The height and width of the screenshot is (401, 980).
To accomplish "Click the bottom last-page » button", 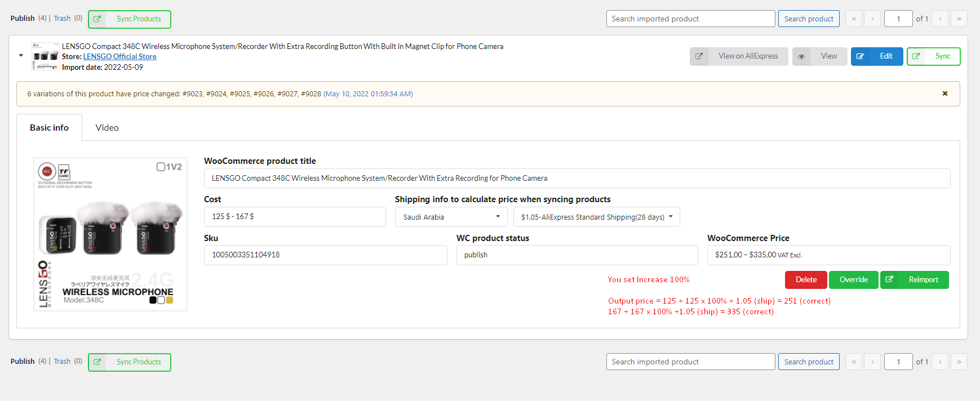I will [959, 362].
